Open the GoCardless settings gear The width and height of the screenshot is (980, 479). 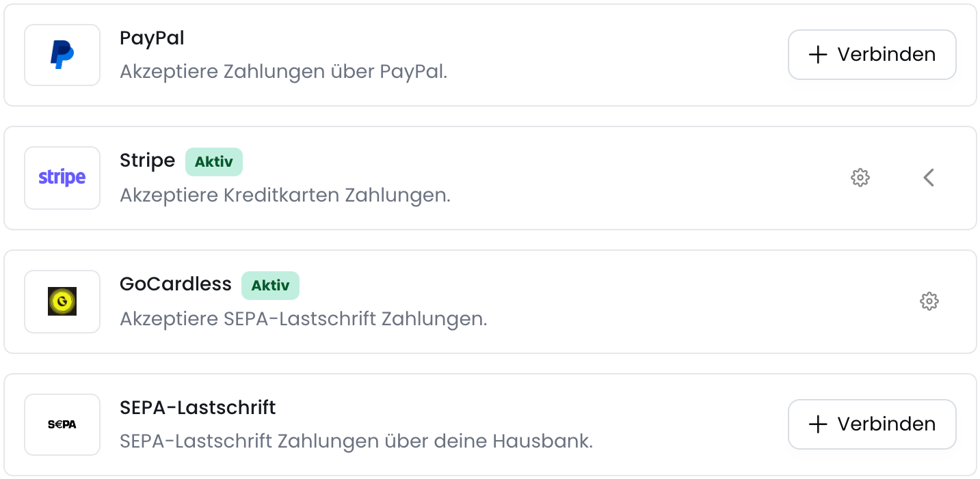(x=929, y=301)
